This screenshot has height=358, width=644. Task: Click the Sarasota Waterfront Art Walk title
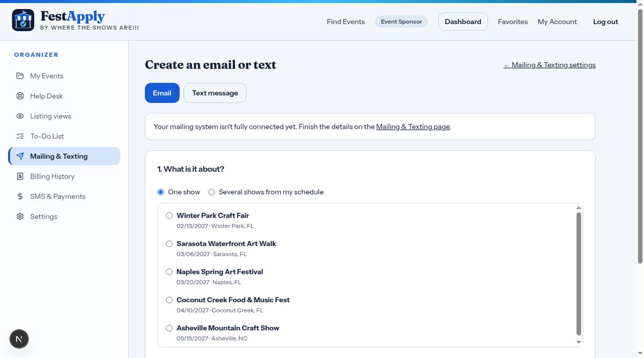(x=226, y=244)
